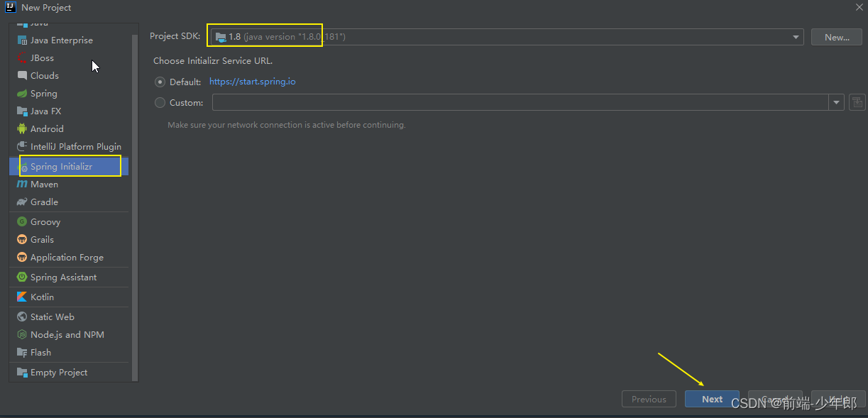Click the Maven m icon
868x418 pixels.
pyautogui.click(x=22, y=185)
